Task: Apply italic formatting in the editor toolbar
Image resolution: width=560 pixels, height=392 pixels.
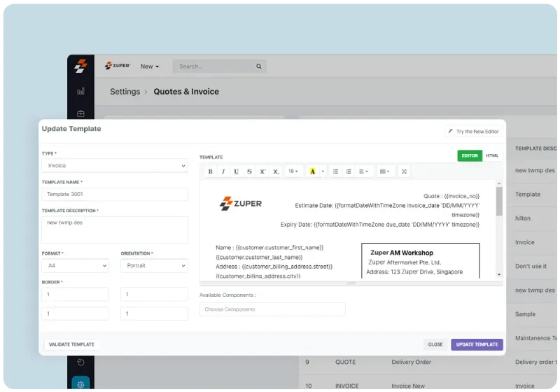Action: pos(223,171)
